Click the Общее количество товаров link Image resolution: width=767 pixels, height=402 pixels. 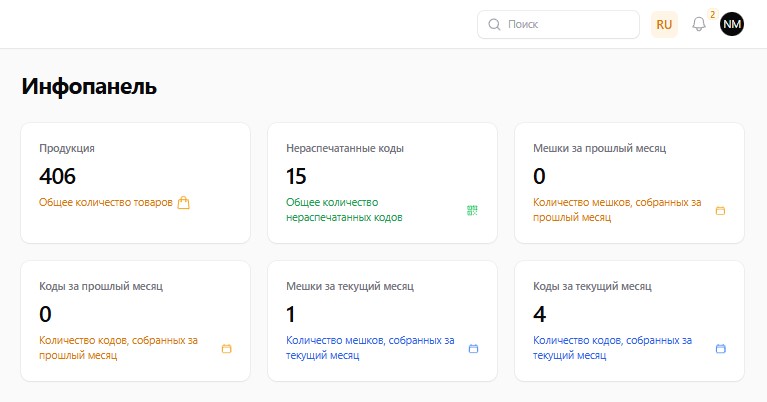[105, 202]
